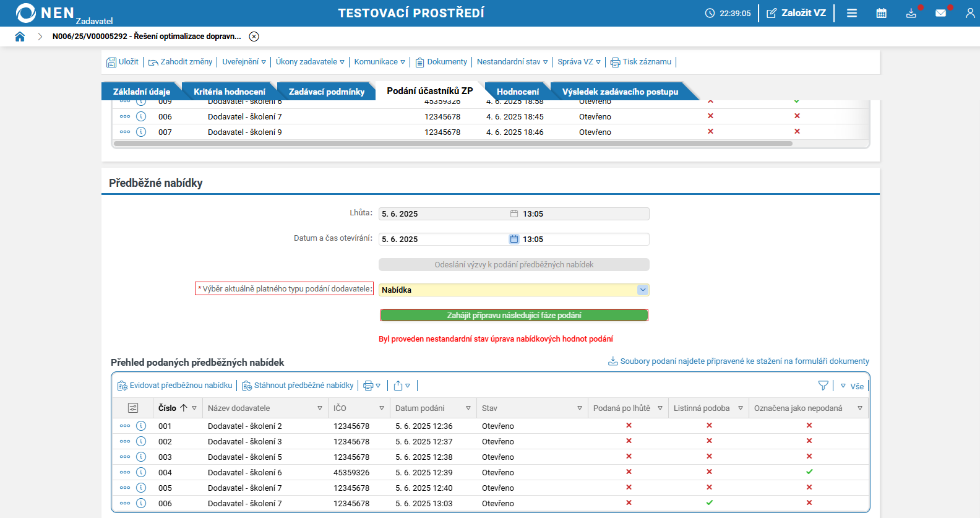Expand the Úkony zadavatele menu
Viewport: 980px width, 518px height.
click(309, 62)
